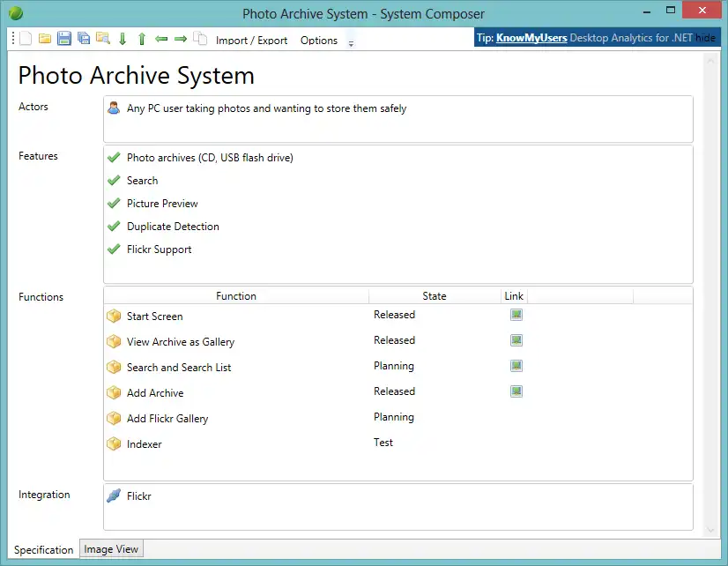Select the Indexer function row
This screenshot has width=728, height=566.
point(145,444)
